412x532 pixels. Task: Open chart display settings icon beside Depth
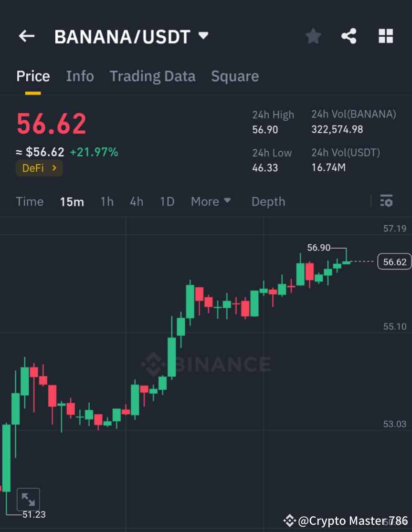pos(386,201)
